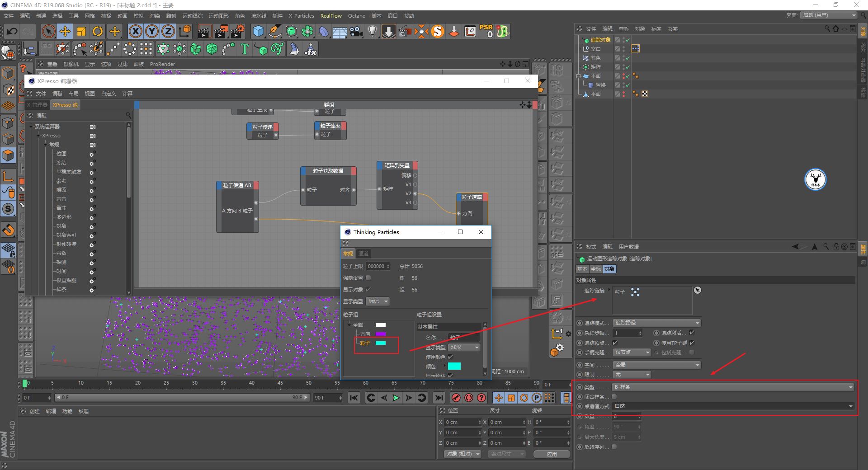Click the camera object icon in the toolbar
Viewport: 868px width, 470px height.
coord(355,31)
